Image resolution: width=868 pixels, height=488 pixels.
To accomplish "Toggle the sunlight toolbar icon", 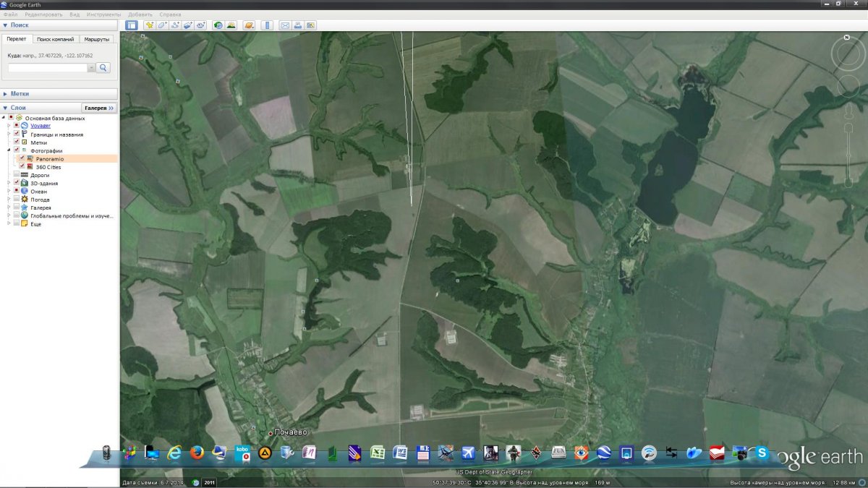I will pyautogui.click(x=231, y=25).
